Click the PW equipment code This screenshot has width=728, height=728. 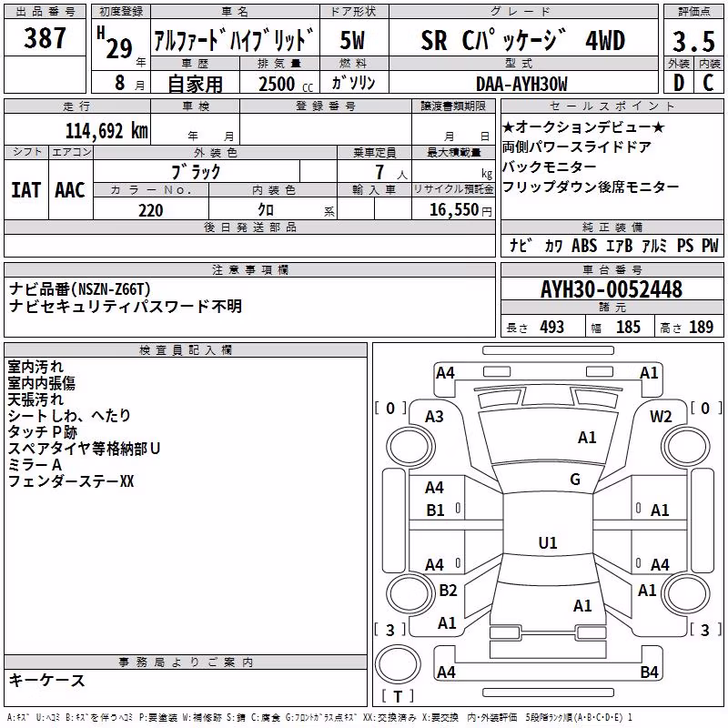click(x=710, y=245)
